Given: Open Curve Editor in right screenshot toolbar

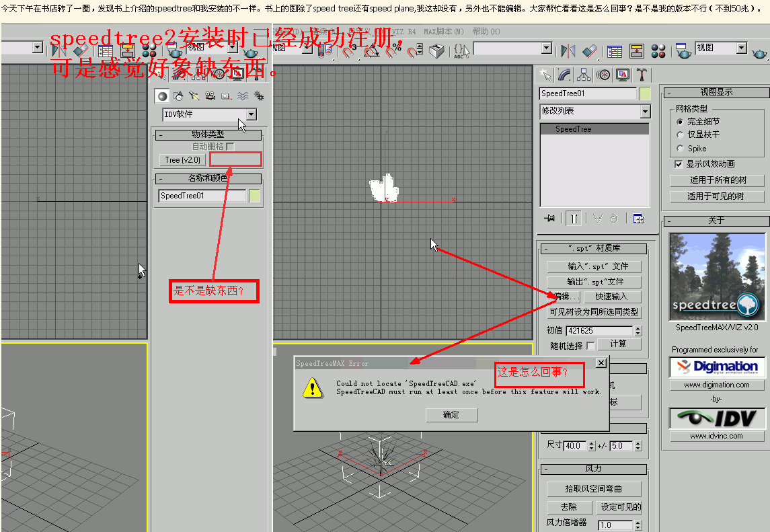Looking at the screenshot, I should click(x=615, y=51).
